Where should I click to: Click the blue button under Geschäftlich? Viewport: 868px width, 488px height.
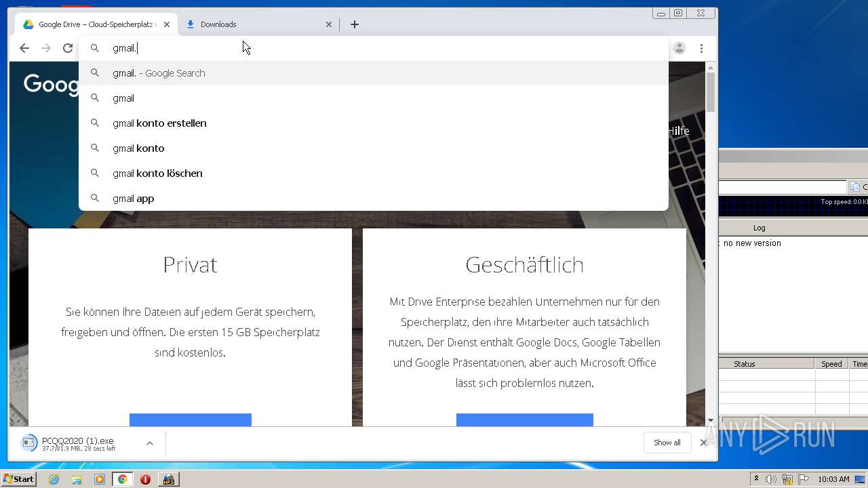[525, 420]
